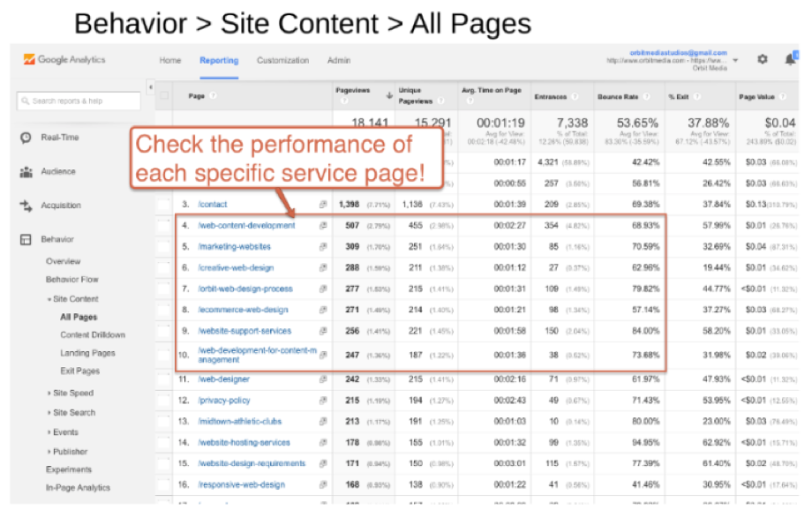
Task: Click the /privacy-policy link
Action: (x=223, y=401)
